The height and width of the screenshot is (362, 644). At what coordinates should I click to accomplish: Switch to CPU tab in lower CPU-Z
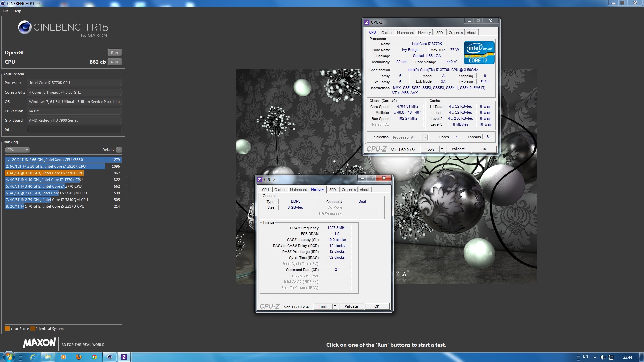tap(265, 190)
